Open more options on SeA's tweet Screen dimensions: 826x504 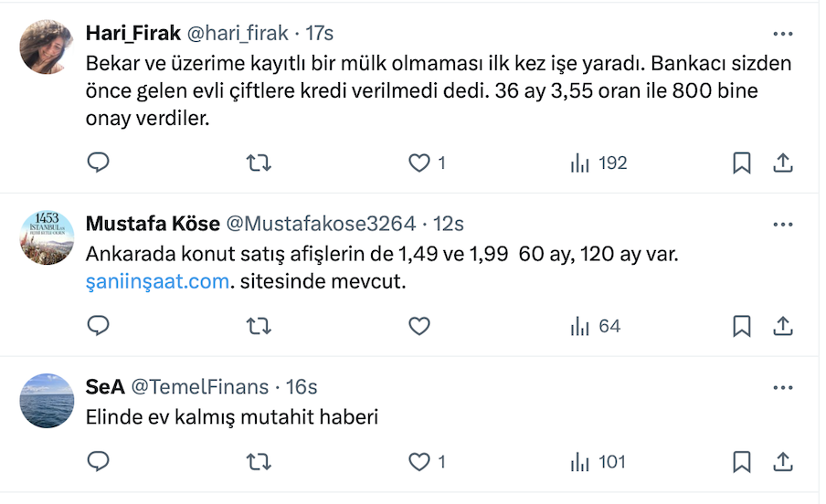point(782,387)
